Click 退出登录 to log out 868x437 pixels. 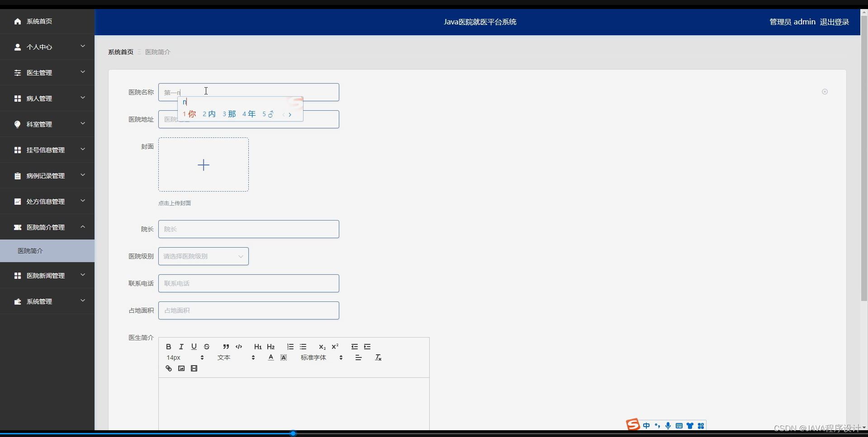(x=834, y=21)
